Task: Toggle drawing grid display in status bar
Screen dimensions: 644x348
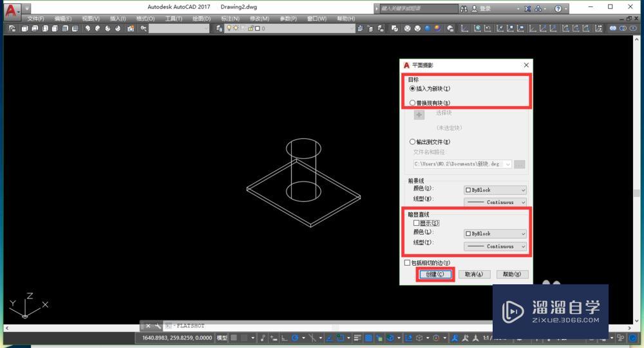Action: pos(234,338)
